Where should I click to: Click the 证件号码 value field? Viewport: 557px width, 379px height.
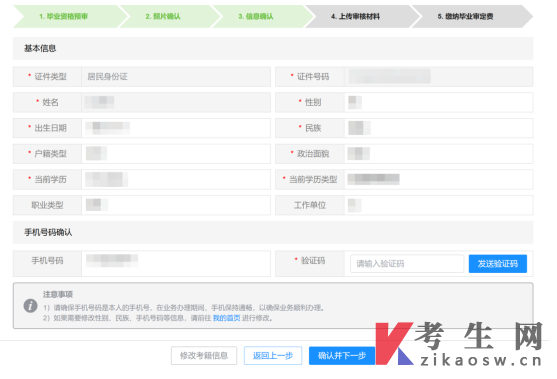tap(439, 77)
